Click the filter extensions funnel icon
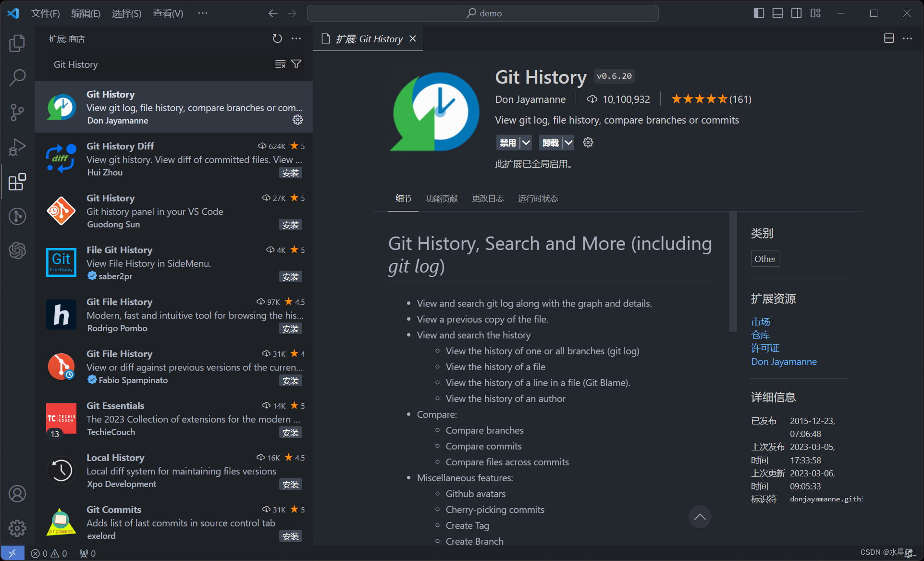Screen dimensions: 924x561 [296, 64]
